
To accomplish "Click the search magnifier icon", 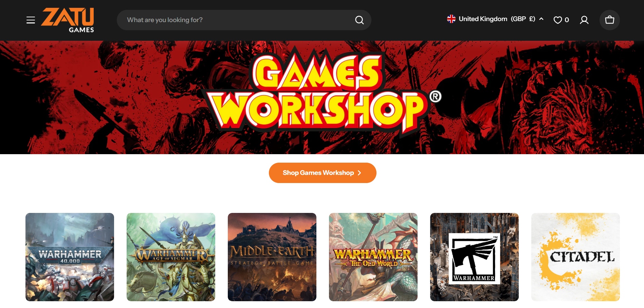I will [x=359, y=20].
